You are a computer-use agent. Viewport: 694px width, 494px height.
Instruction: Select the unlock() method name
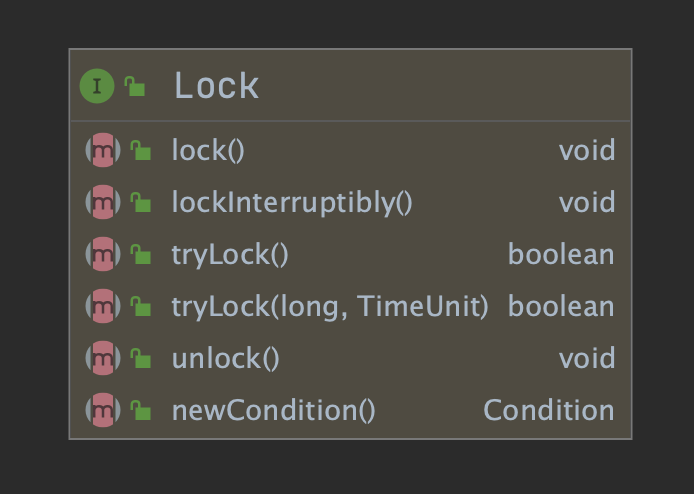(225, 358)
